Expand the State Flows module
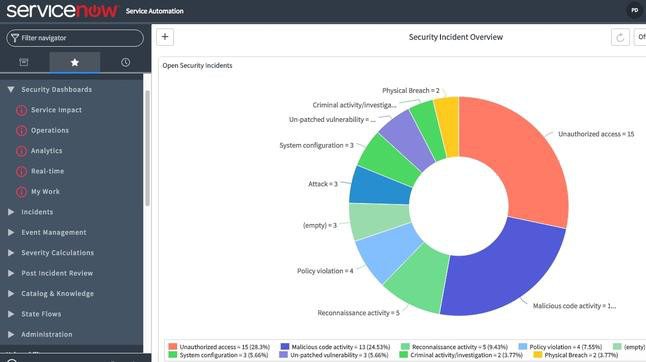646x362 pixels. tap(11, 314)
